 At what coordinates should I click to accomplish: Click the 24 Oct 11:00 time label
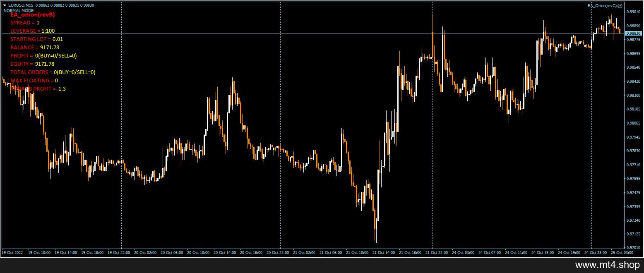516,252
